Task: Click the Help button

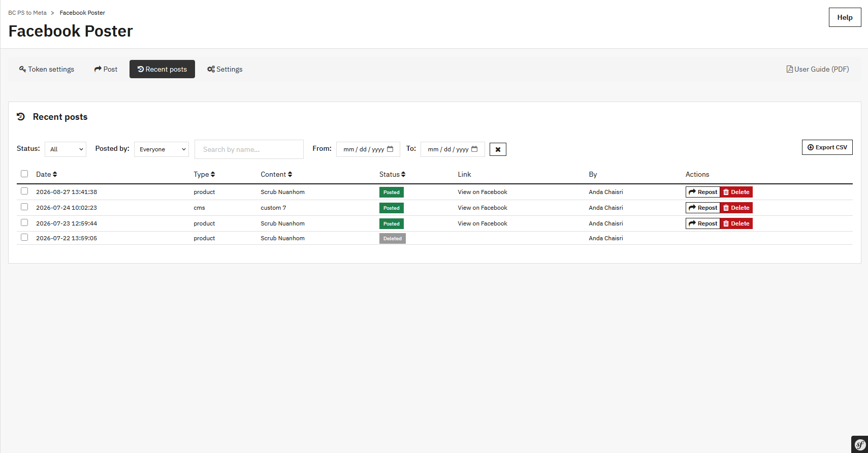Action: pyautogui.click(x=845, y=17)
